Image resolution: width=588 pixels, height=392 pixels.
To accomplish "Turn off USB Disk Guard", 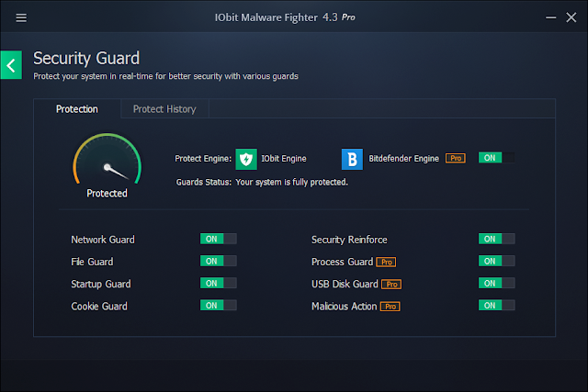I will coord(496,284).
